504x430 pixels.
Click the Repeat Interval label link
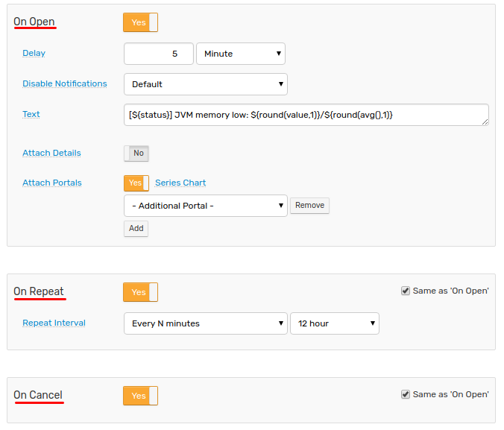point(54,323)
